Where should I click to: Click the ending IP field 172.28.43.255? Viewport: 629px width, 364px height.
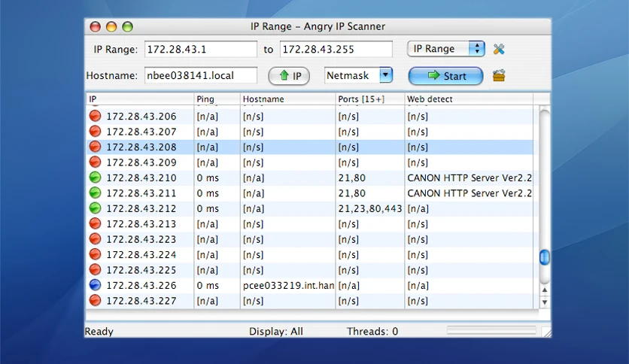click(x=336, y=50)
